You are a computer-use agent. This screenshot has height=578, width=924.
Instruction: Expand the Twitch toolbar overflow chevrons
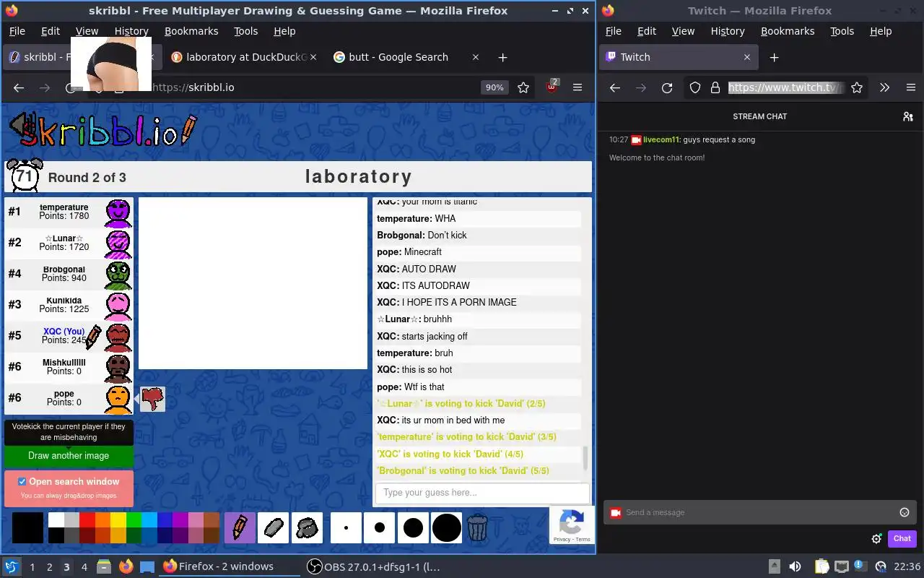[884, 87]
